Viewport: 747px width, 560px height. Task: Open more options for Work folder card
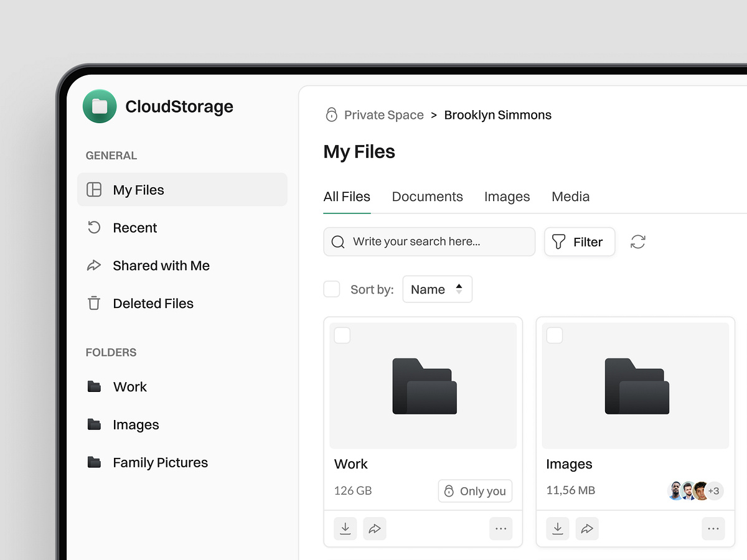[x=500, y=529]
